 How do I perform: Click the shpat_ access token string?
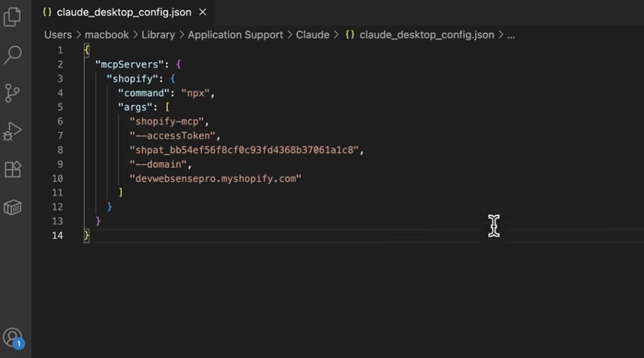point(245,150)
